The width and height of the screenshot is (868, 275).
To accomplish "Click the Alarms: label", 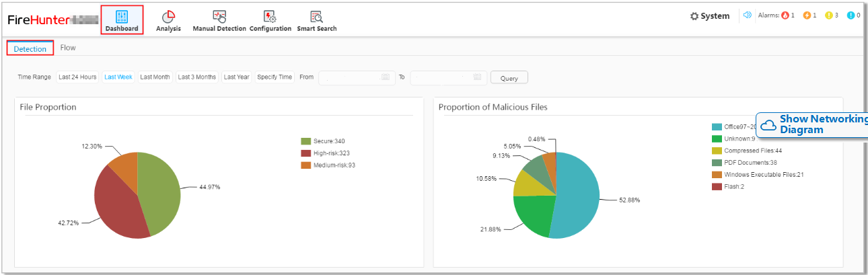I will click(x=768, y=15).
